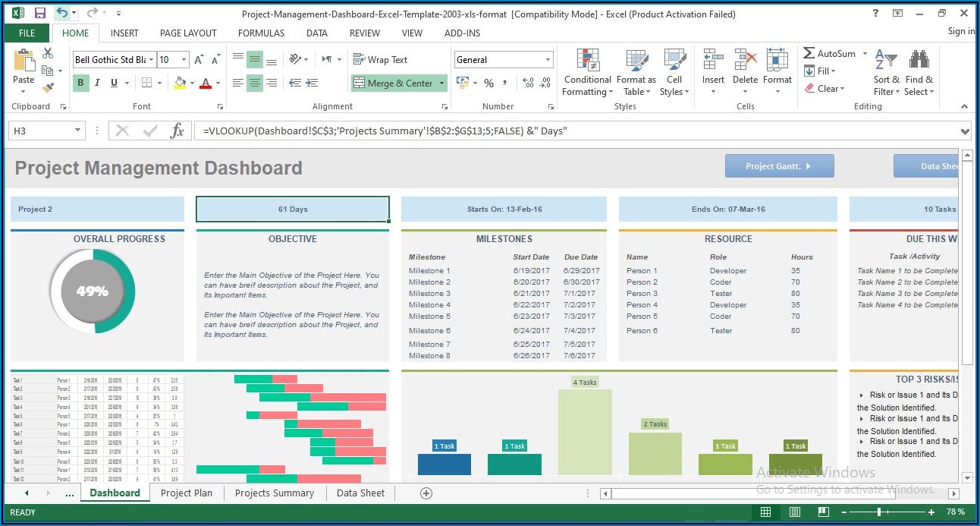980x526 pixels.
Task: Click the Increase Indent icon
Action: tap(310, 83)
